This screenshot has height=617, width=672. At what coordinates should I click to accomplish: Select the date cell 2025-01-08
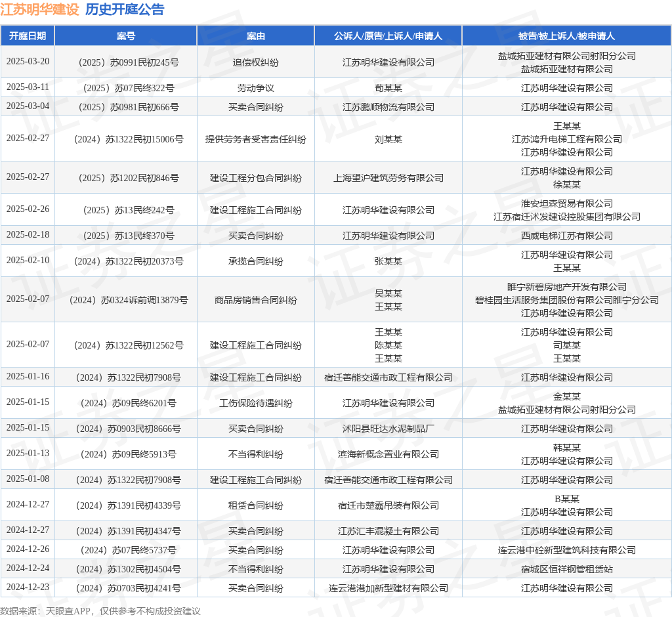tap(28, 479)
